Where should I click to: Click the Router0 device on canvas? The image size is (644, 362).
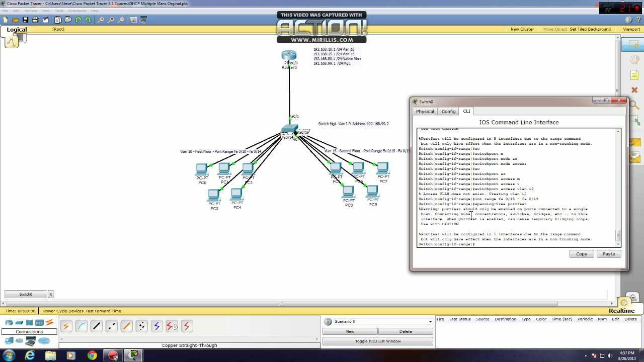coord(289,57)
